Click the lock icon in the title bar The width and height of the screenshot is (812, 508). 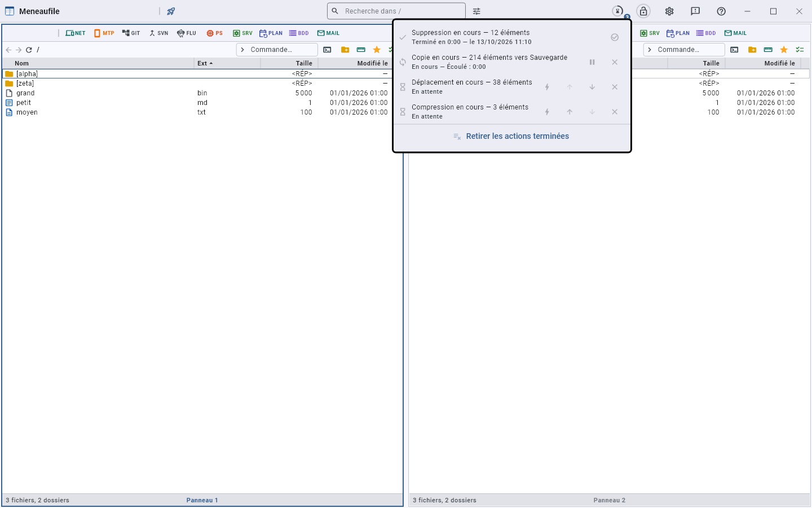(x=643, y=11)
